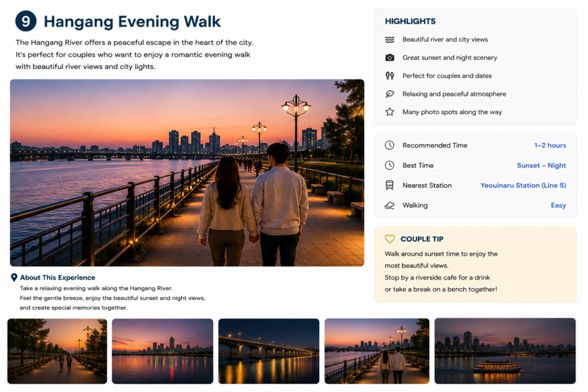The image size is (588, 392).
Task: Click the Stop by a riverside cafe tip line
Action: (437, 278)
